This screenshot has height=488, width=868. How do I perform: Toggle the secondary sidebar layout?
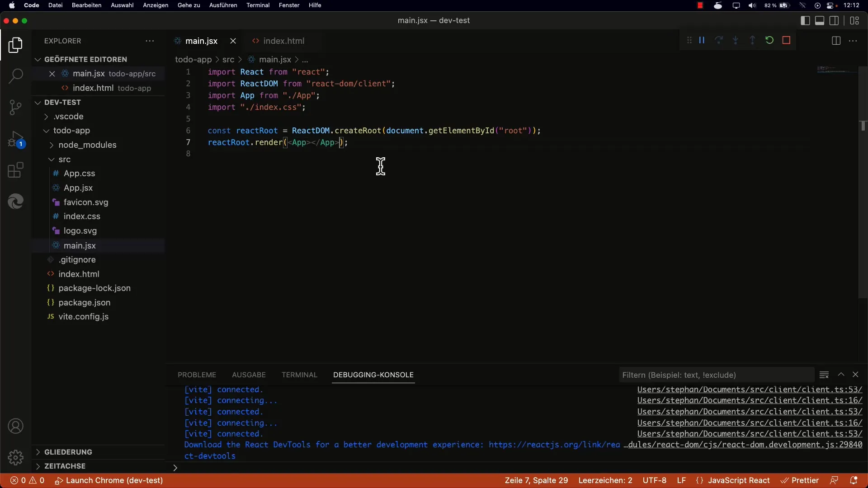[x=834, y=20]
